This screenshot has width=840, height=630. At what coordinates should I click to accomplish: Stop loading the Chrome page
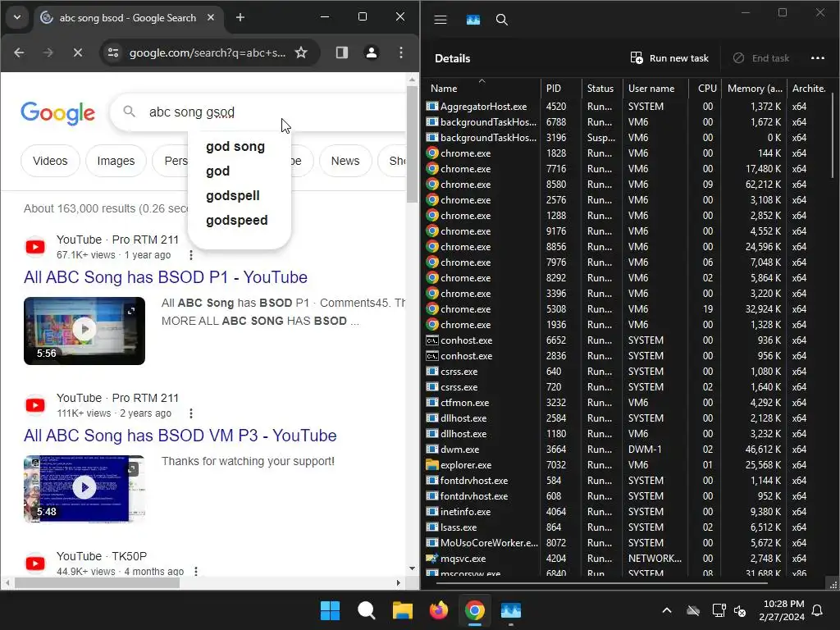(78, 52)
